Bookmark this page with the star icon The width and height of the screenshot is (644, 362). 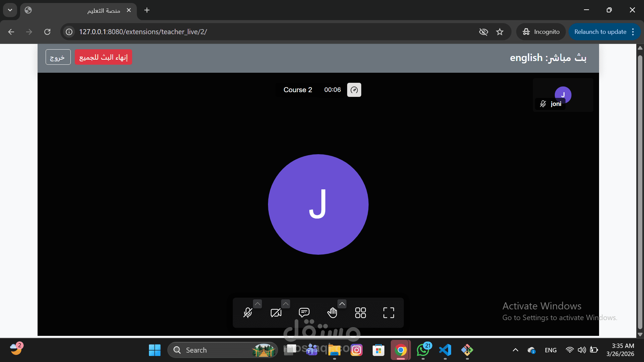click(500, 32)
